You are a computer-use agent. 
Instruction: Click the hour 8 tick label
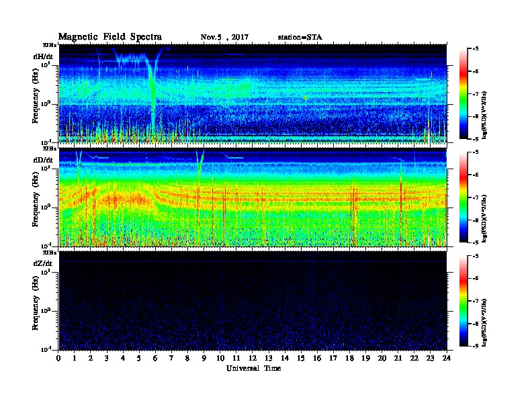point(187,359)
